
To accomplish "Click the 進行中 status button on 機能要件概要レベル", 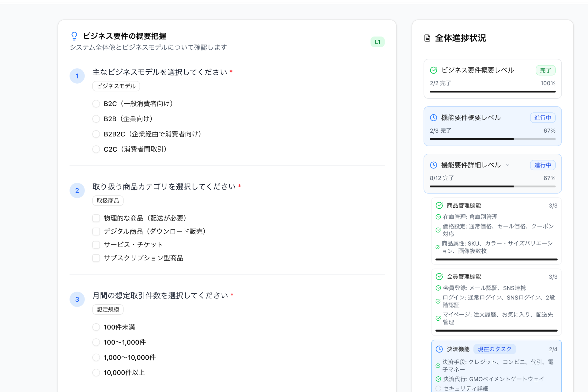I will coord(542,117).
